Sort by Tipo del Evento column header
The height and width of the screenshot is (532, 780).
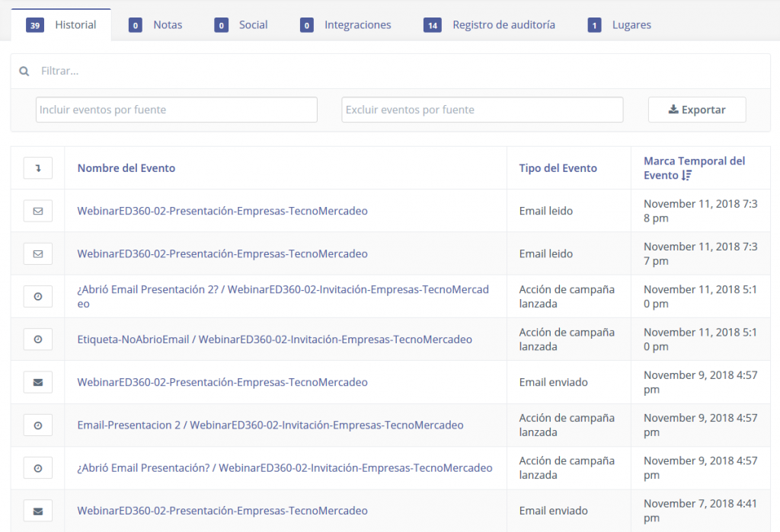pos(558,168)
